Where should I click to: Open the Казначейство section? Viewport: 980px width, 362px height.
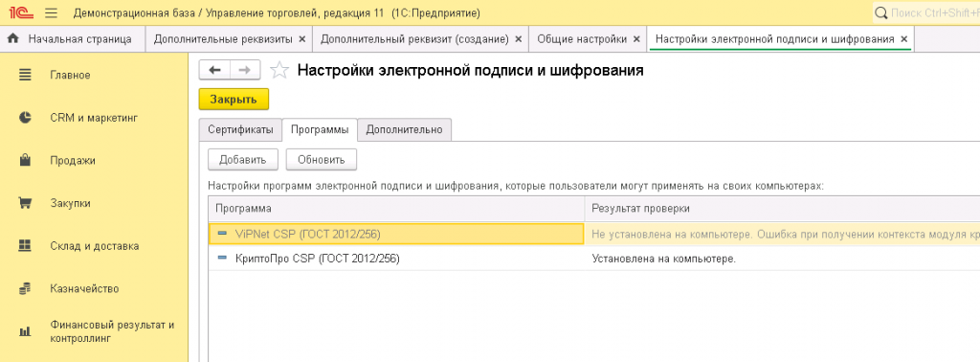pyautogui.click(x=84, y=289)
